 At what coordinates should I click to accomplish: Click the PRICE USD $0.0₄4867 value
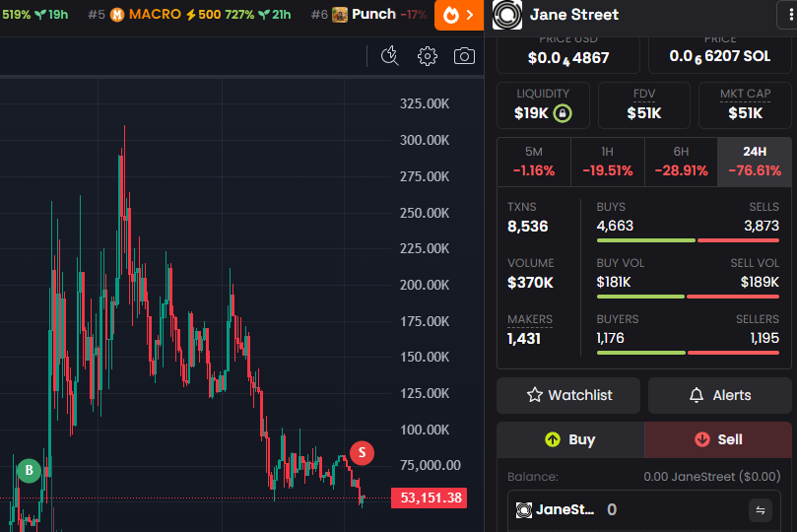coord(568,58)
